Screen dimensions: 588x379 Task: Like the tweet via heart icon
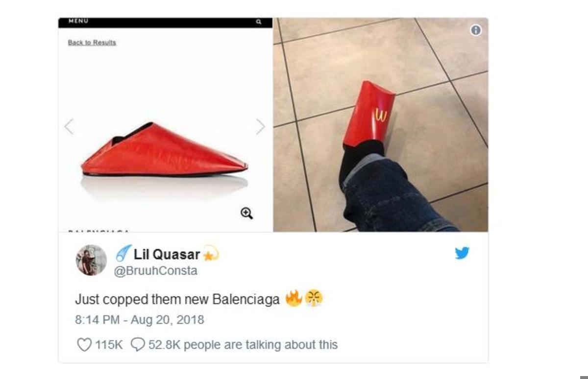click(x=84, y=345)
